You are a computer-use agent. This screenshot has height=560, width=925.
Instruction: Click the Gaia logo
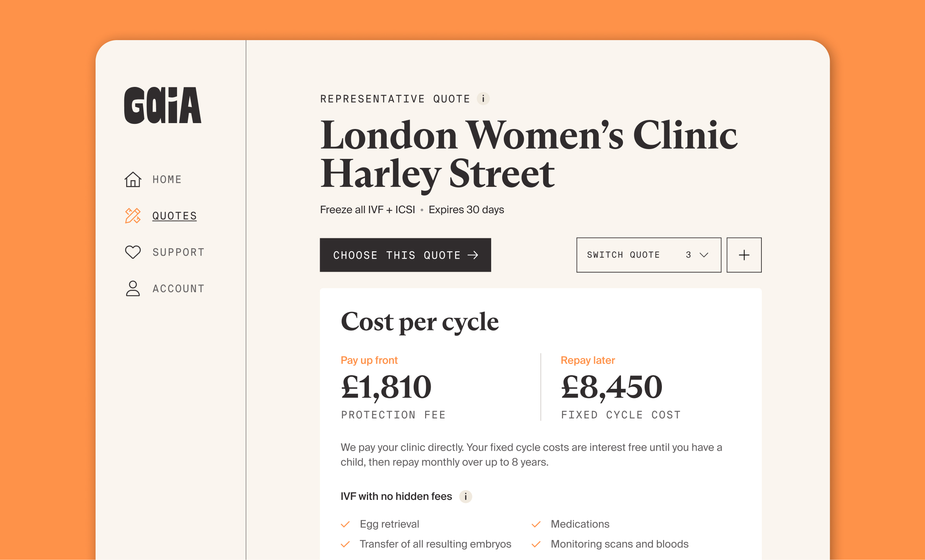click(162, 105)
